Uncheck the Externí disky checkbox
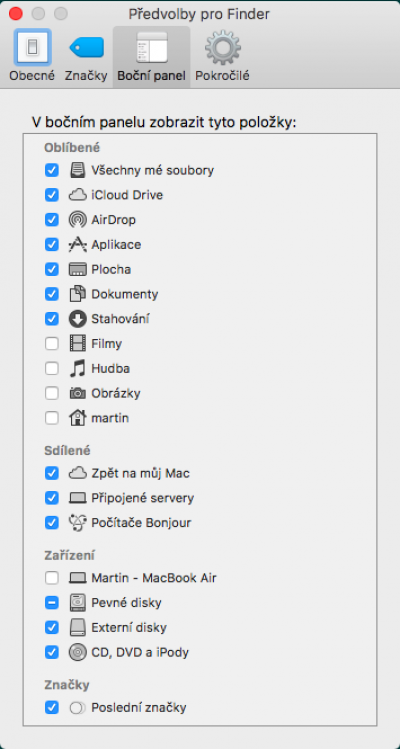Image resolution: width=400 pixels, height=749 pixels. [x=52, y=628]
